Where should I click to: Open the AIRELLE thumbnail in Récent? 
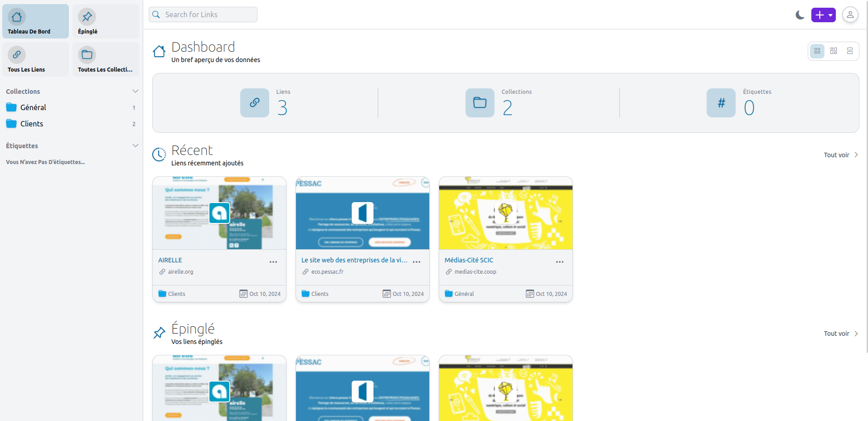(219, 213)
